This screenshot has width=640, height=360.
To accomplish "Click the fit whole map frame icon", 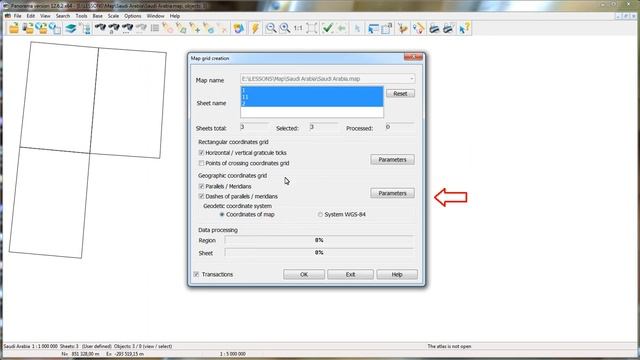I will coord(312,28).
